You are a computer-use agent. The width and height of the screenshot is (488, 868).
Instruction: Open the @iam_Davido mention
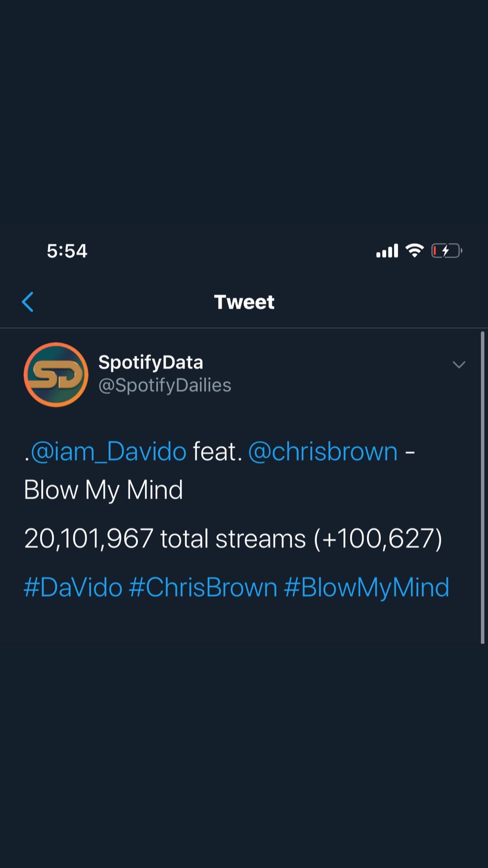click(x=108, y=452)
